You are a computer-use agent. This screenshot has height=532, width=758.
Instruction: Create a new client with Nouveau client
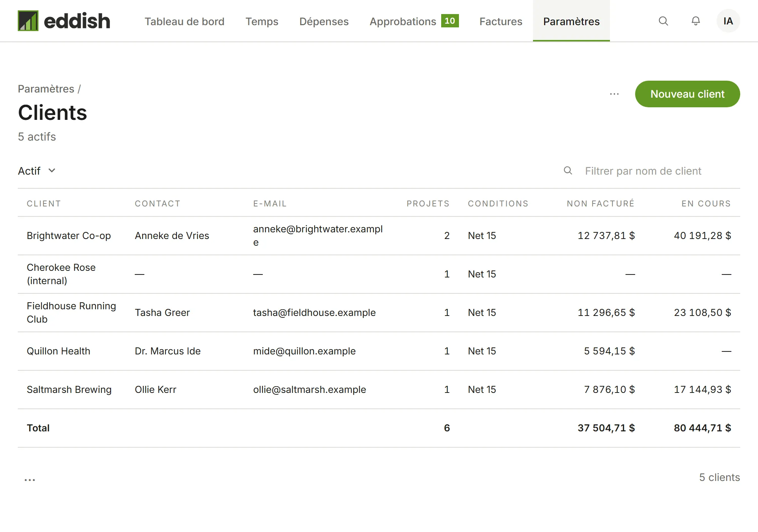click(687, 94)
